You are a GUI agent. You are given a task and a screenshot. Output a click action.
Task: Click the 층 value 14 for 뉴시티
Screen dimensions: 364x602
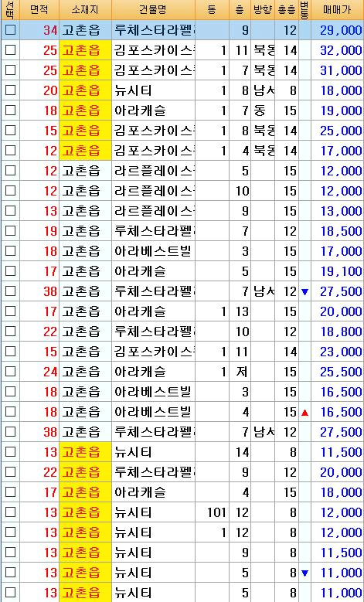point(243,452)
